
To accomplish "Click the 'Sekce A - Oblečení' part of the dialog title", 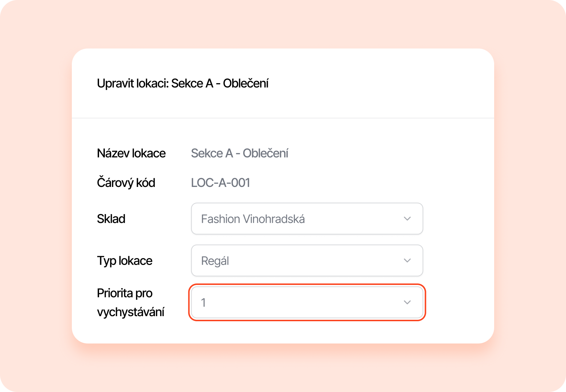I will tap(220, 83).
